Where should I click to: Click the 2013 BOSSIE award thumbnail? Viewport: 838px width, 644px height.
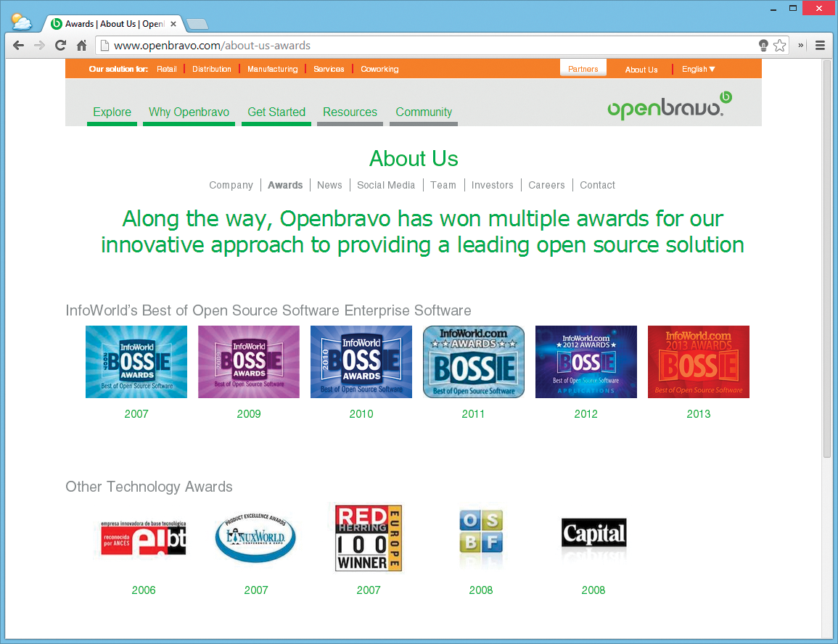tap(698, 362)
